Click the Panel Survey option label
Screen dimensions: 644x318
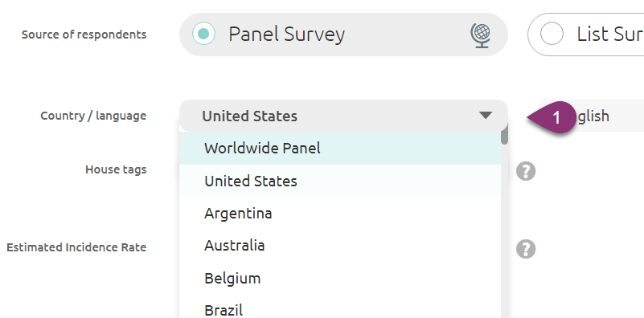(x=287, y=34)
